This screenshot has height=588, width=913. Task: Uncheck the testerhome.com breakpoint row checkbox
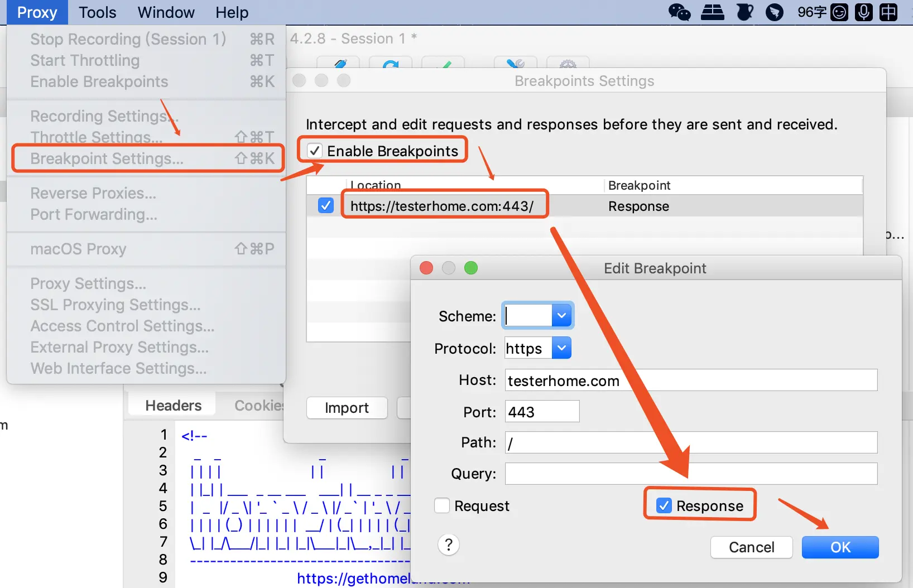pos(326,205)
